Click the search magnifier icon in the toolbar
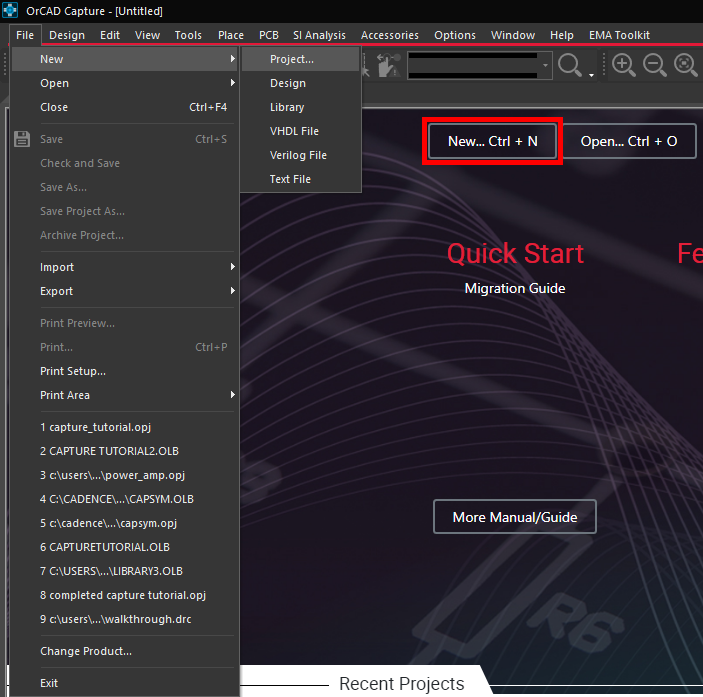This screenshot has height=697, width=703. point(570,65)
